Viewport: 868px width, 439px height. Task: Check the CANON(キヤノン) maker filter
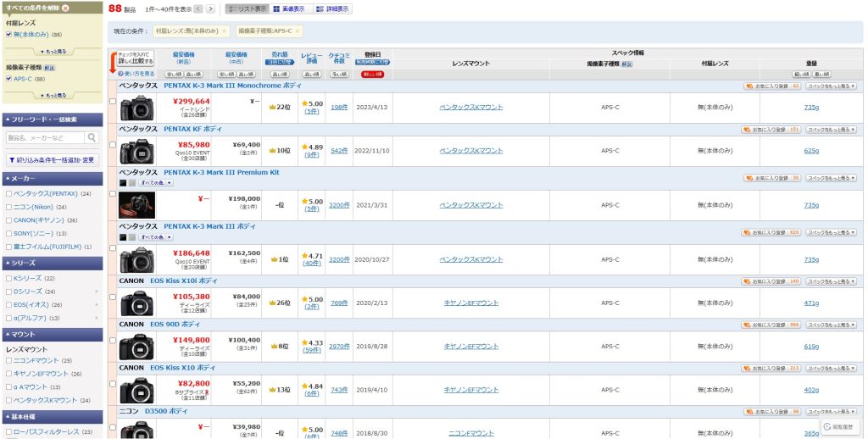coord(8,220)
